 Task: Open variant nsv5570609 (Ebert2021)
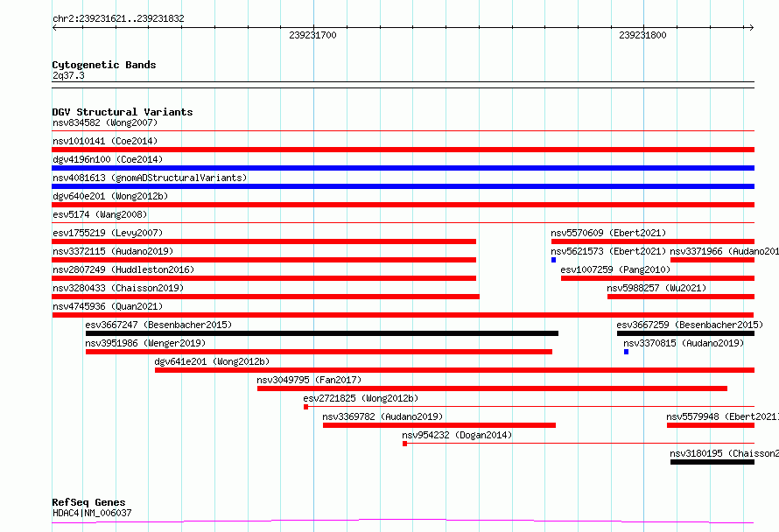[x=608, y=233]
